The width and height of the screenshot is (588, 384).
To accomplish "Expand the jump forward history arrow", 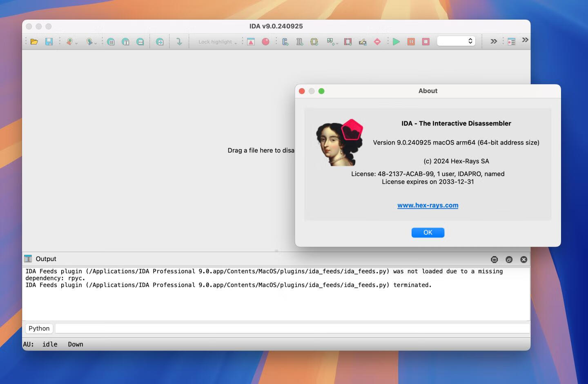I will tap(96, 43).
